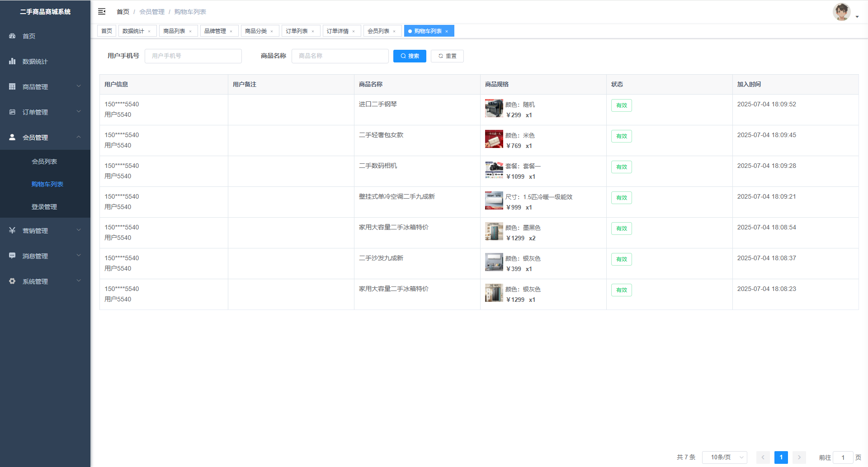Go to the next page arrow
Viewport: 868px width, 467px height.
click(x=799, y=457)
